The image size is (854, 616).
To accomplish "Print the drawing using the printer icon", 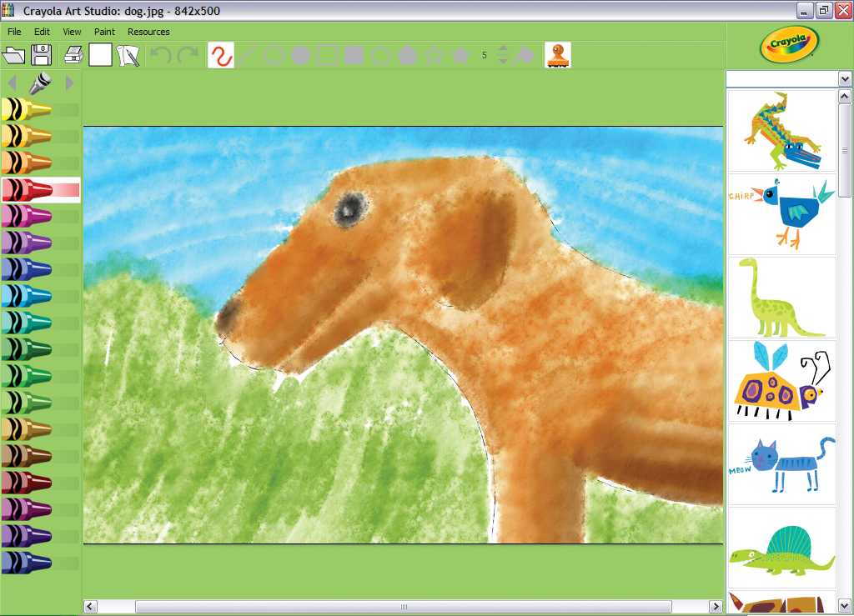I will [x=73, y=56].
